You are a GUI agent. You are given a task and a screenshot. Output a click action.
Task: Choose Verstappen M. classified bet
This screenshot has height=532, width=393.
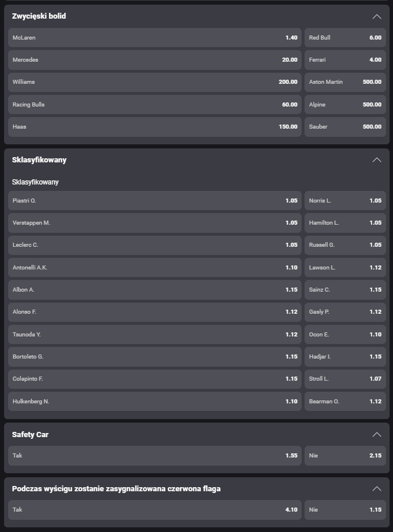(x=155, y=223)
